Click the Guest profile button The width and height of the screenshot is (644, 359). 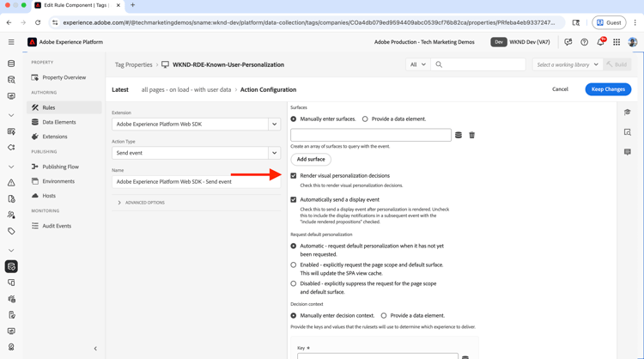tap(609, 22)
